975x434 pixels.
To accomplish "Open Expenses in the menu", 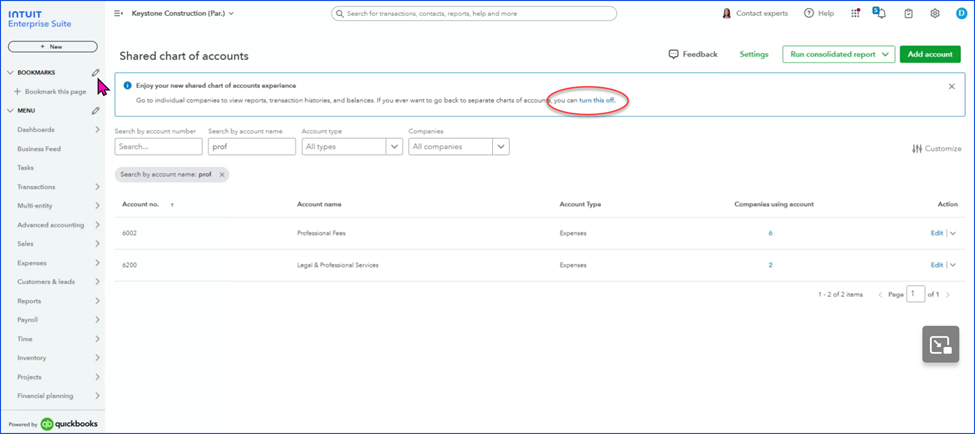I will [x=32, y=263].
